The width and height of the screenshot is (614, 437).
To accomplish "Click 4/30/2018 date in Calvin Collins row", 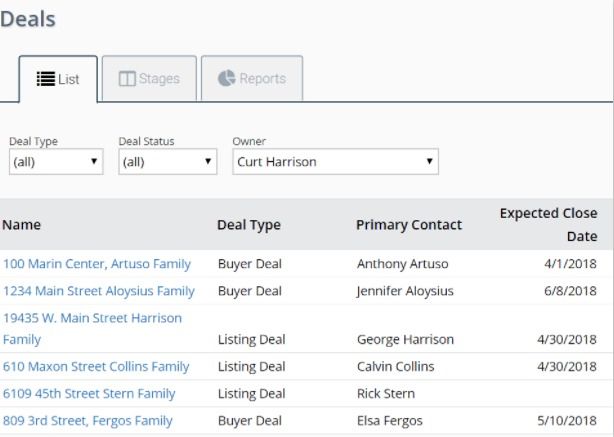I will click(567, 367).
